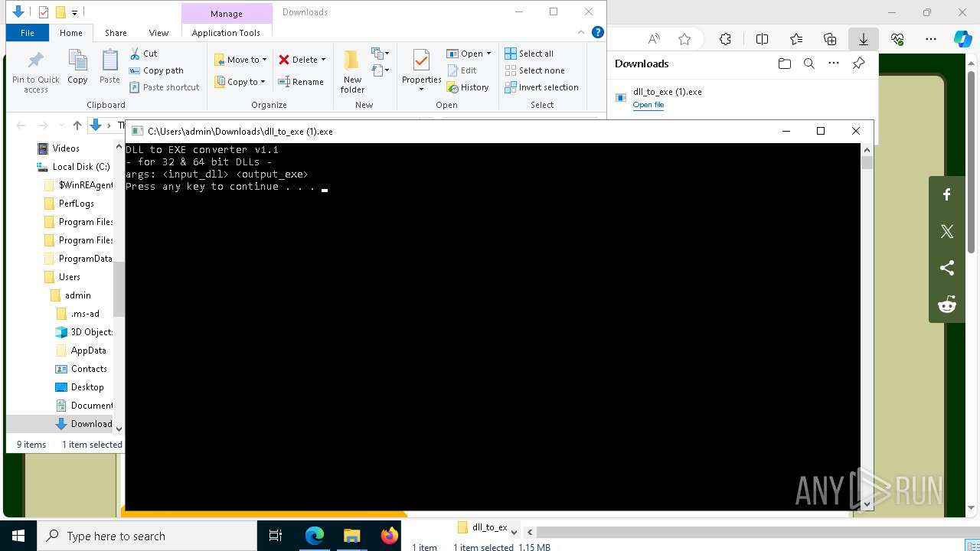Open Edge Settings and more menu
The width and height of the screenshot is (980, 551).
[x=931, y=39]
